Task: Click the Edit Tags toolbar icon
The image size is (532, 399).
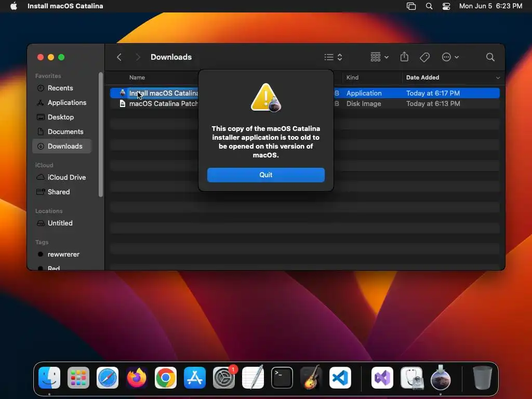Action: pyautogui.click(x=424, y=57)
